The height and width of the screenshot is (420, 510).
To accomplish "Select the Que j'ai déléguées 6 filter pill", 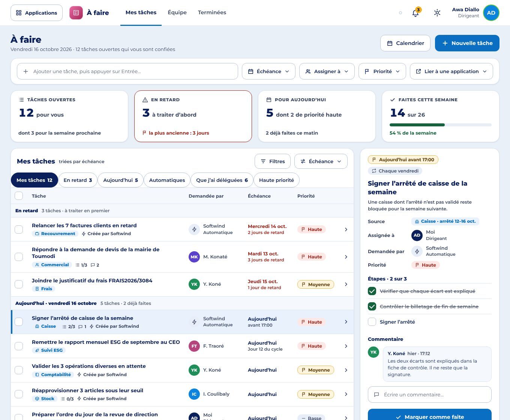I will [x=222, y=180].
